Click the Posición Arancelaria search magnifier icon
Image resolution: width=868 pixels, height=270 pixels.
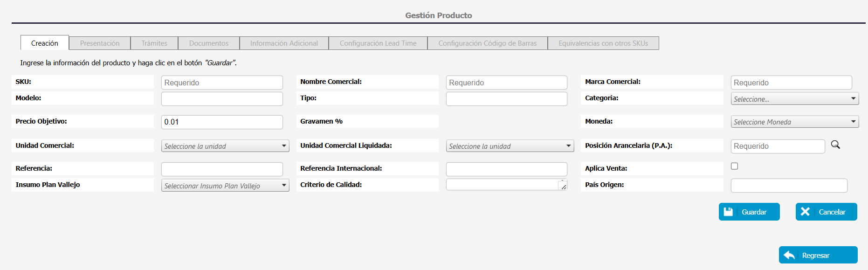pyautogui.click(x=835, y=145)
